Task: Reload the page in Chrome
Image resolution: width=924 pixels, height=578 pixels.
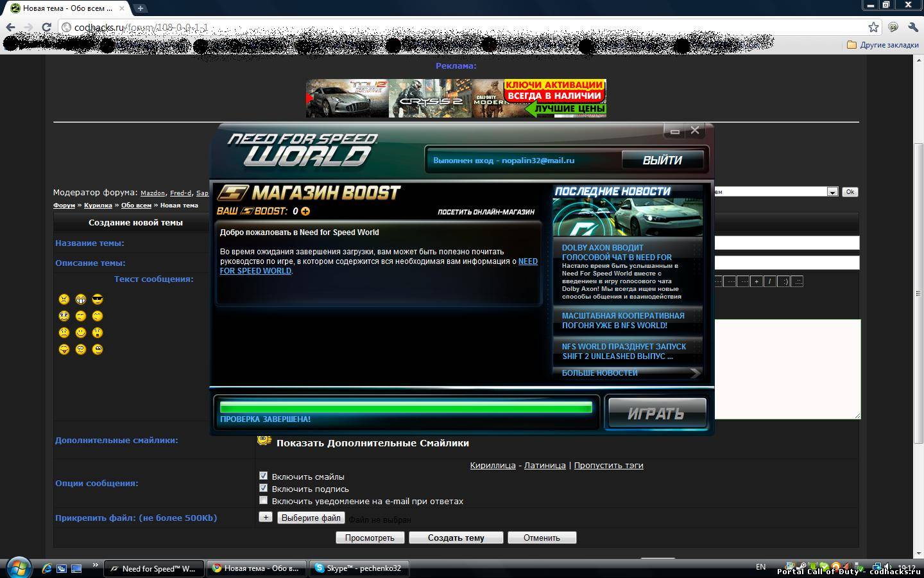Action: pyautogui.click(x=46, y=27)
